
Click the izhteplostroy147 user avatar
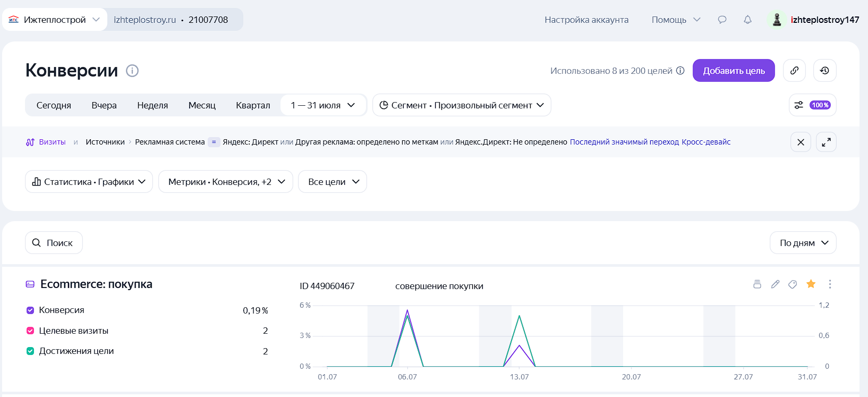[x=777, y=20]
